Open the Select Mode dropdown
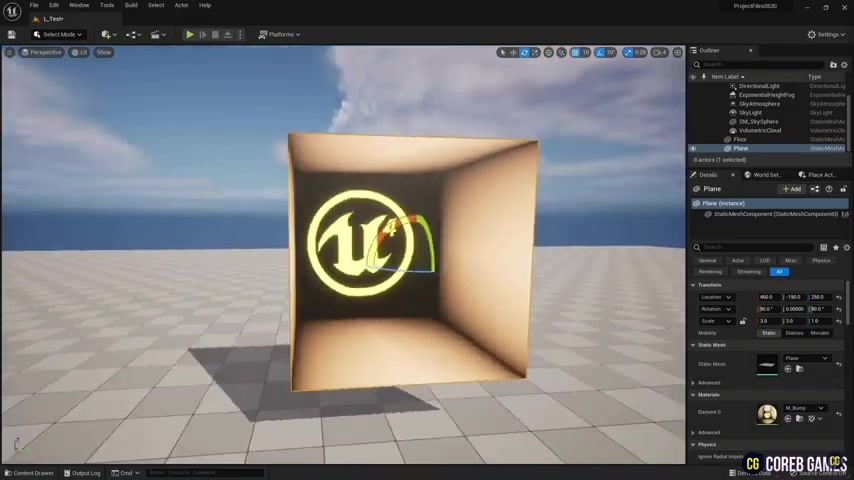Viewport: 854px width, 480px height. (58, 34)
